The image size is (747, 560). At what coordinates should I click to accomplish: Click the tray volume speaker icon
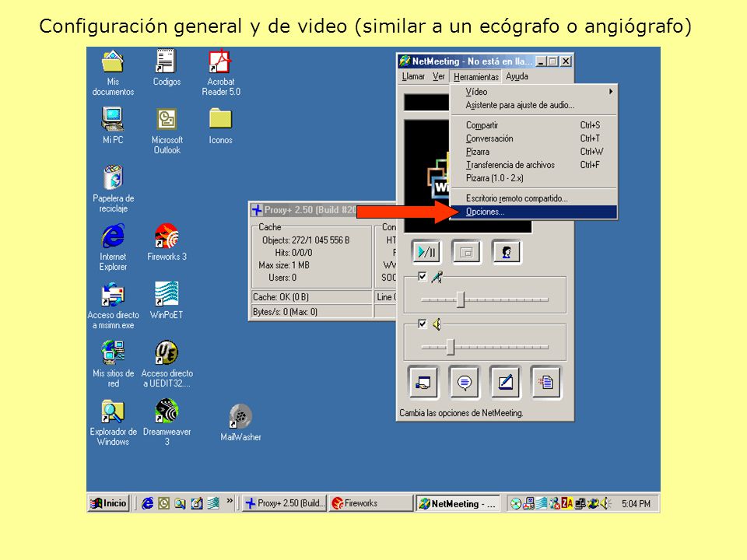[606, 503]
